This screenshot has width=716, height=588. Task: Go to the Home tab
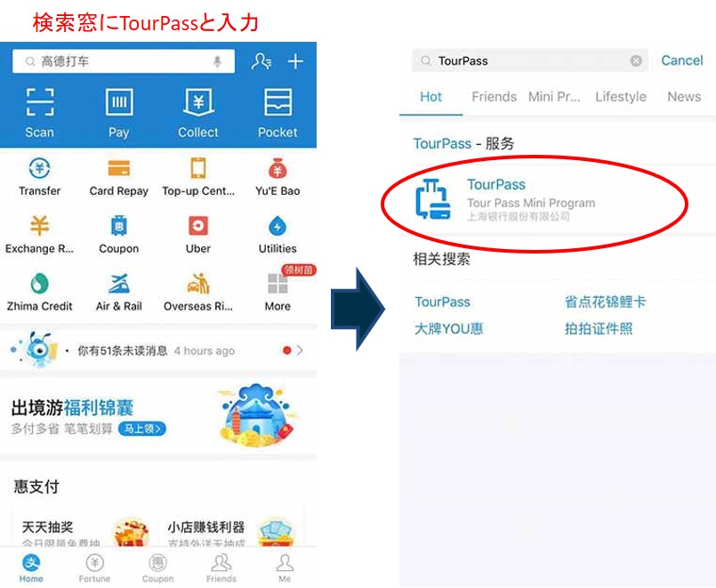pyautogui.click(x=31, y=568)
